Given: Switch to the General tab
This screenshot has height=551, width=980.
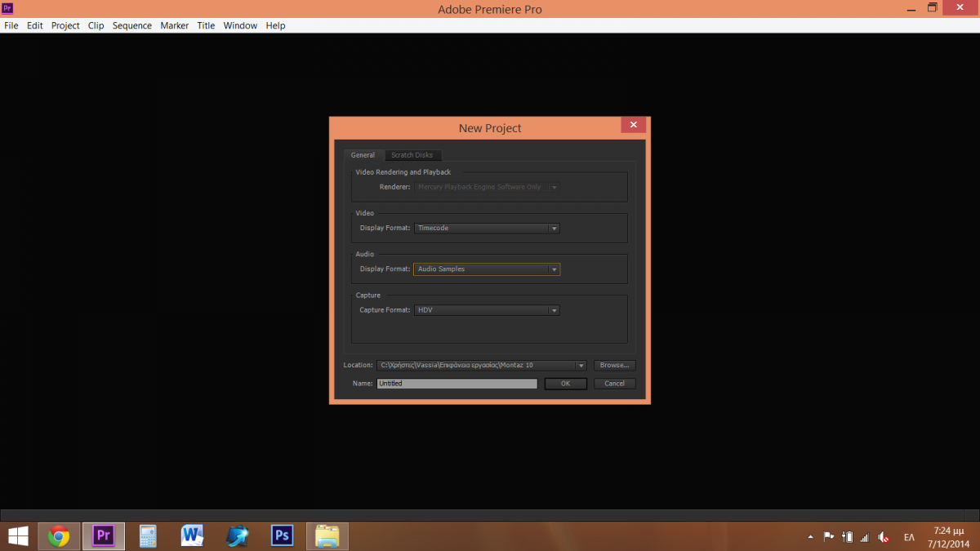Looking at the screenshot, I should coord(363,155).
